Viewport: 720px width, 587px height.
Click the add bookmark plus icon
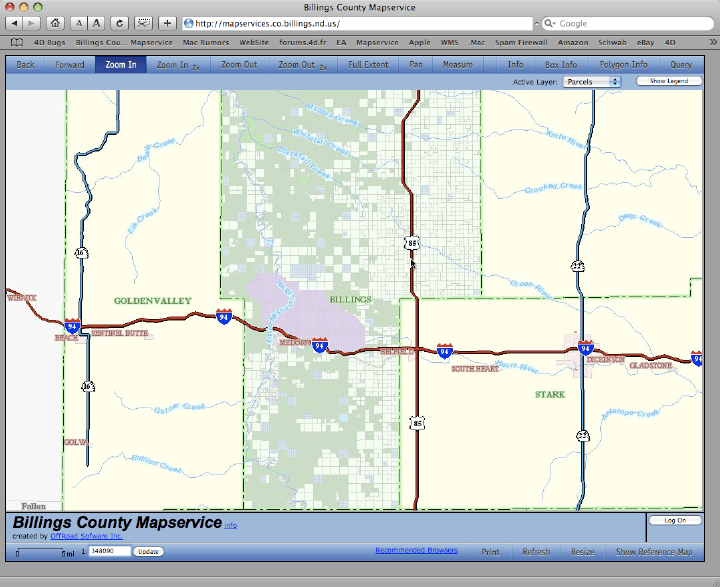point(167,22)
